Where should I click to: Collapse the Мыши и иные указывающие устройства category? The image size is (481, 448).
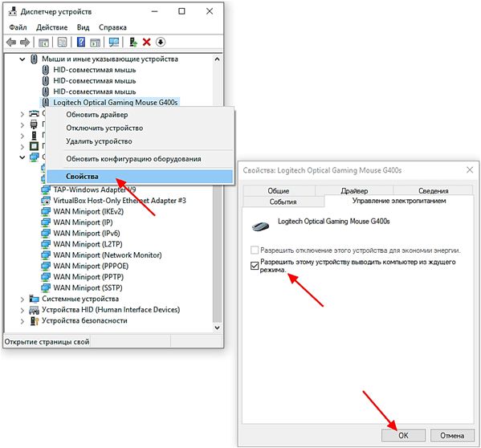pos(22,59)
